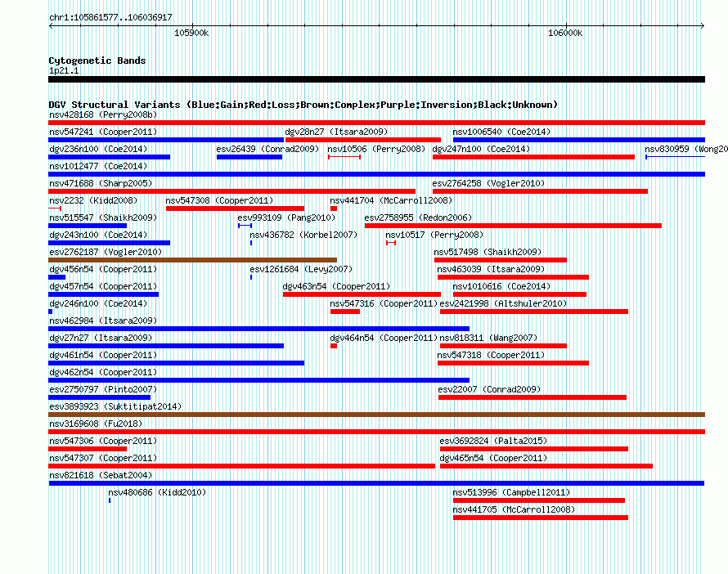This screenshot has height=574, width=728.
Task: Select the esv22007 (Conrad2009) label
Action: [489, 389]
